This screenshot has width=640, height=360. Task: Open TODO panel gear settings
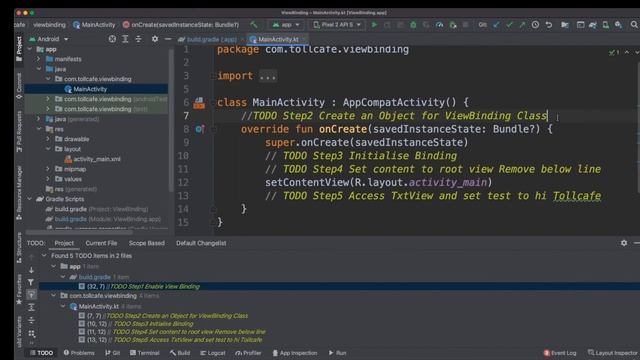[x=624, y=243]
